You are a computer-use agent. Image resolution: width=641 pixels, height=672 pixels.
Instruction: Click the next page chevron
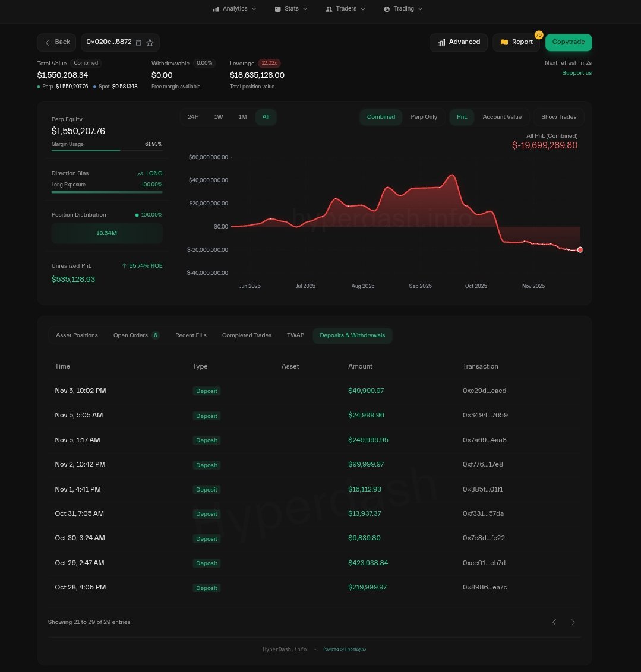tap(573, 622)
